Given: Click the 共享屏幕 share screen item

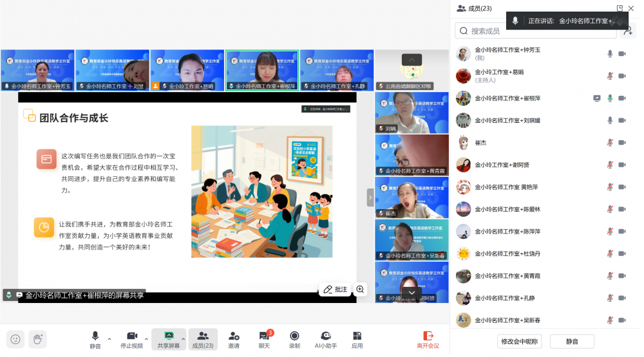Looking at the screenshot, I should pos(169,339).
